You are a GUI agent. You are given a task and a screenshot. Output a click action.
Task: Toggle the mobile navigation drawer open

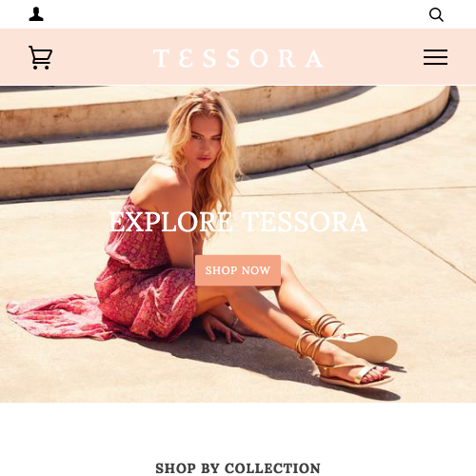click(x=435, y=57)
